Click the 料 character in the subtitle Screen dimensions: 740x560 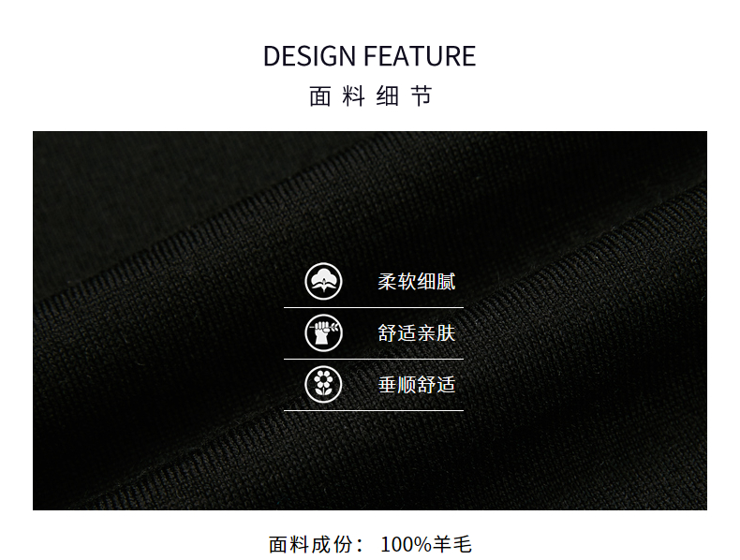[x=353, y=96]
